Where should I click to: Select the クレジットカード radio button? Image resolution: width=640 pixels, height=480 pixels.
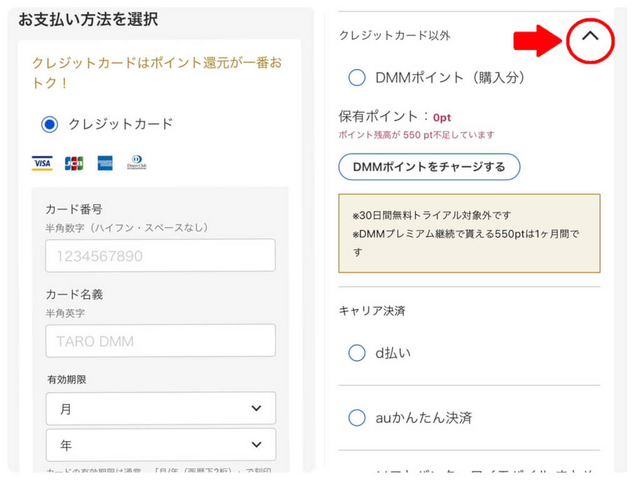click(x=50, y=125)
